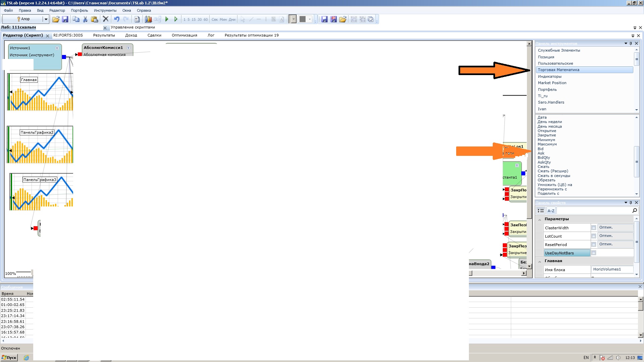The height and width of the screenshot is (362, 644).
Task: Expand the Источник1 block chevron
Action: [x=57, y=48]
